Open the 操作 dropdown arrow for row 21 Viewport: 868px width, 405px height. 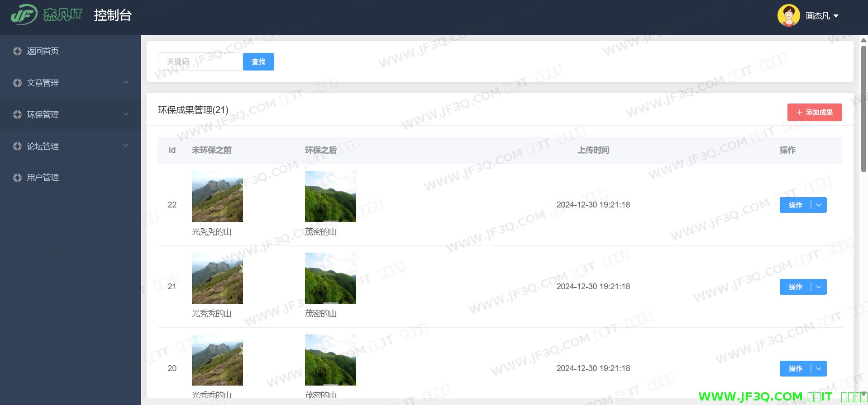click(x=819, y=287)
